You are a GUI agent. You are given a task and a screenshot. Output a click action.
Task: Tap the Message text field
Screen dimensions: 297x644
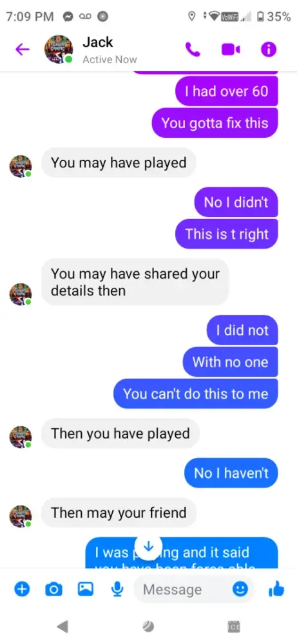pos(193,589)
